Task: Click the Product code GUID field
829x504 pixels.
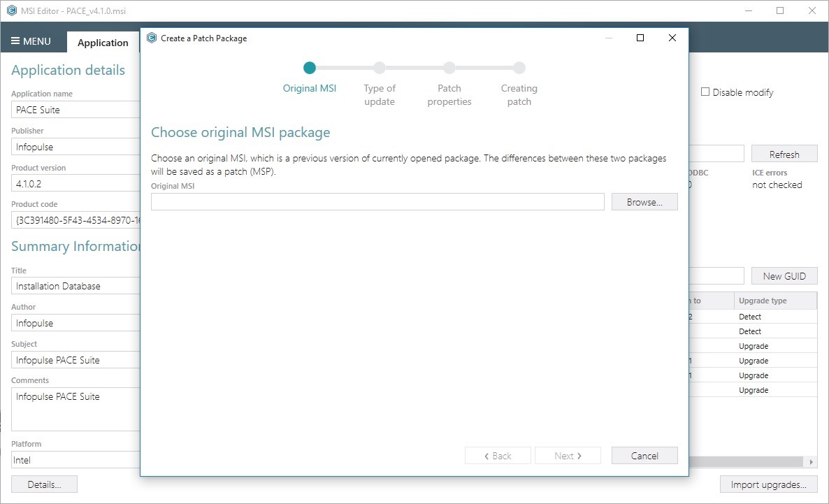Action: 75,220
